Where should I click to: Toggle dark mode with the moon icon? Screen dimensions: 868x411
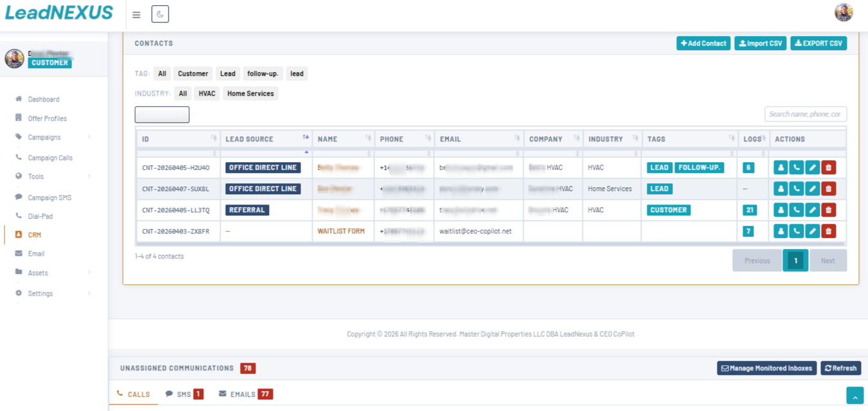[160, 14]
